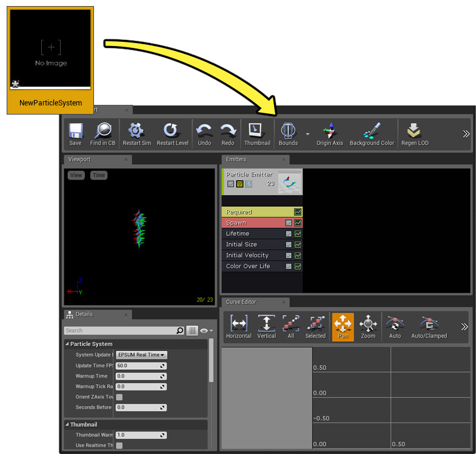Click the emitter rendering mode yellow icon
The width and height of the screenshot is (476, 454).
click(x=240, y=184)
